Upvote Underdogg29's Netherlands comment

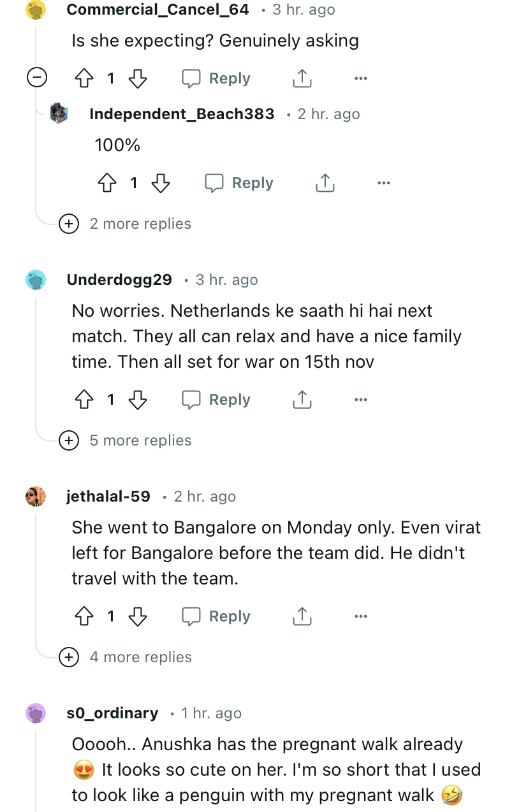(84, 400)
